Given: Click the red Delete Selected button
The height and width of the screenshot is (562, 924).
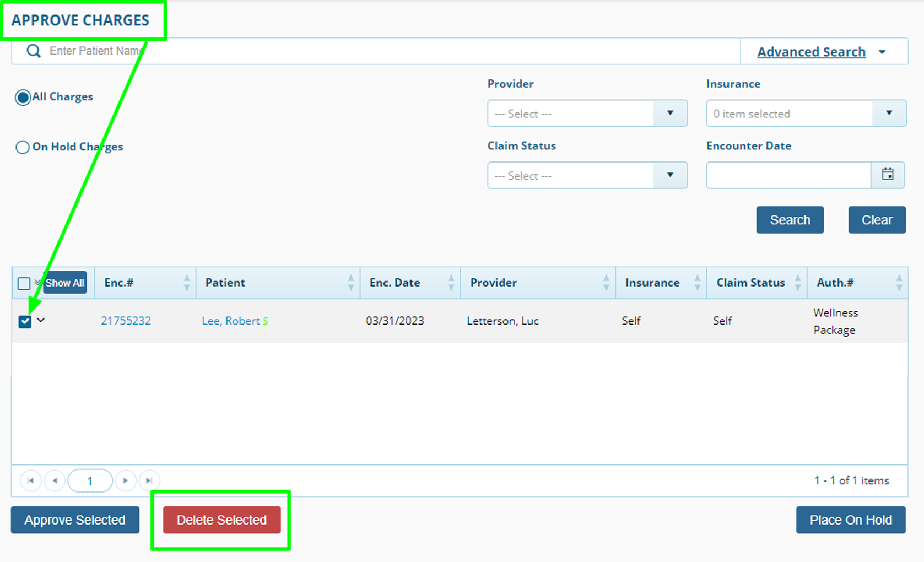Looking at the screenshot, I should pyautogui.click(x=221, y=520).
